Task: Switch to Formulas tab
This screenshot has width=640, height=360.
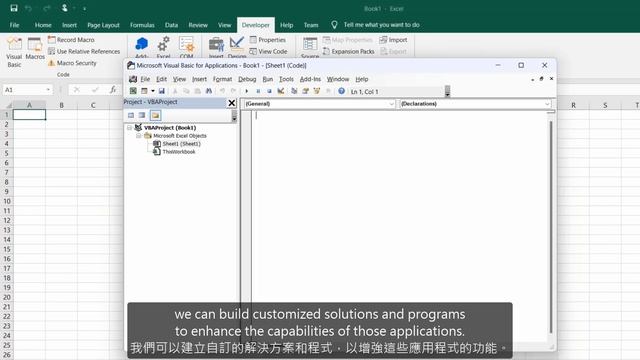Action: click(142, 25)
